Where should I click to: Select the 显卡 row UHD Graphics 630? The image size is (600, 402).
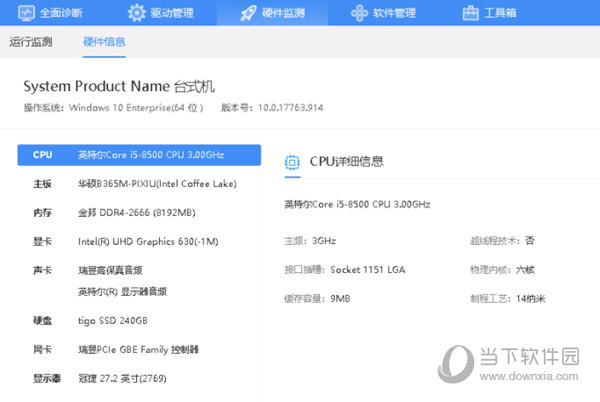click(139, 242)
